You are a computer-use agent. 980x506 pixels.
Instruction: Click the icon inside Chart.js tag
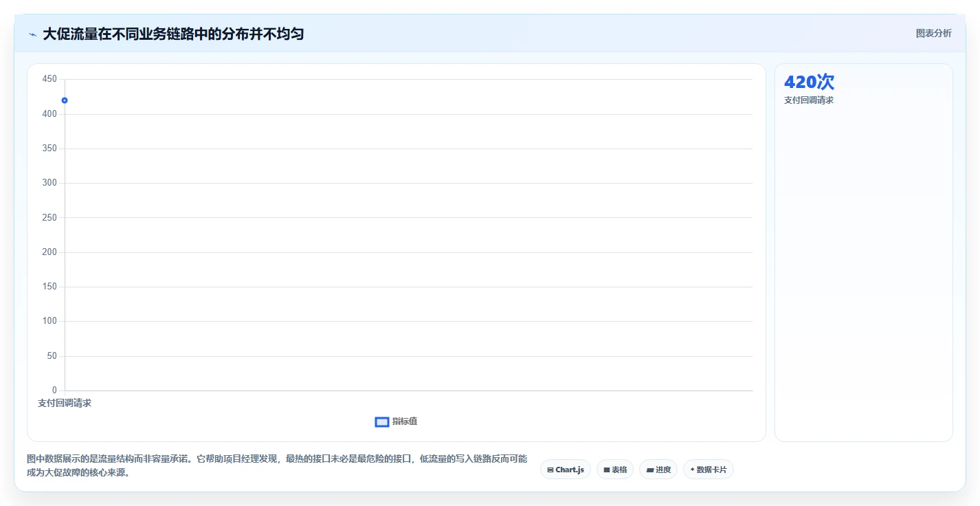(550, 470)
